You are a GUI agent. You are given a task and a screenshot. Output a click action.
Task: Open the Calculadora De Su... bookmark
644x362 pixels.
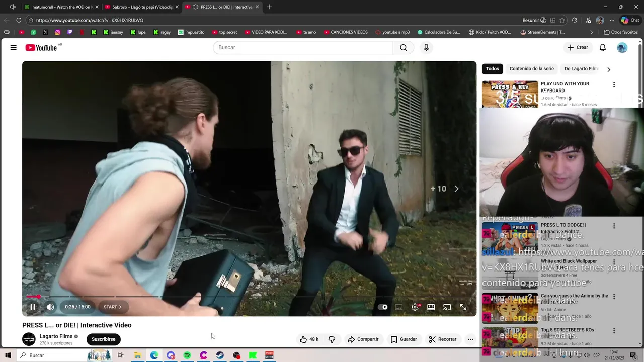[438, 32]
